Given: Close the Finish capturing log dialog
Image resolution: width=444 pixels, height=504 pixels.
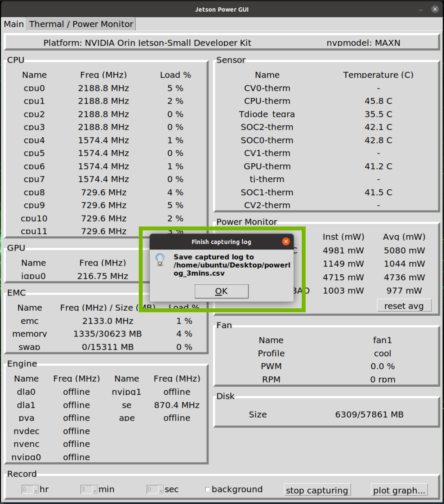Looking at the screenshot, I should point(286,241).
